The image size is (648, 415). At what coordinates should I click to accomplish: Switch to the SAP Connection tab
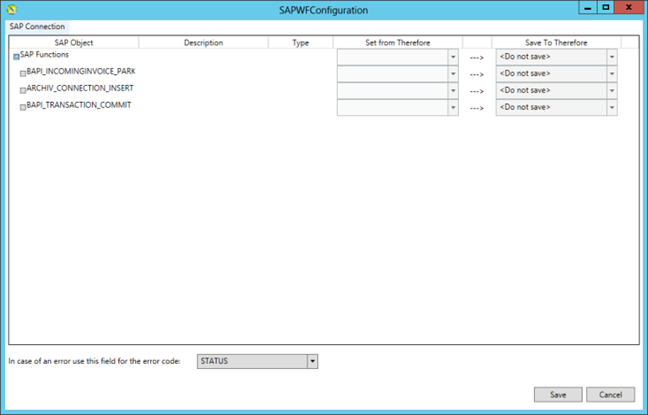pos(37,25)
